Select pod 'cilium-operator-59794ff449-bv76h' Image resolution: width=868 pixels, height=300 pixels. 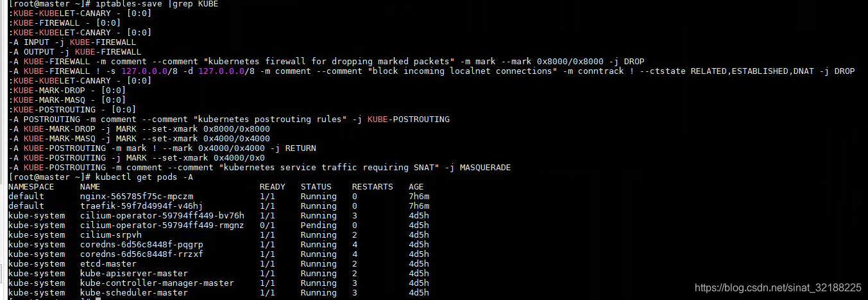(162, 215)
